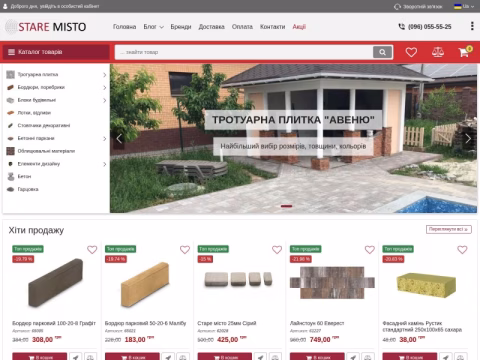The width and height of the screenshot is (480, 360).
Task: Click the Гарцовка category icon
Action: [11, 189]
